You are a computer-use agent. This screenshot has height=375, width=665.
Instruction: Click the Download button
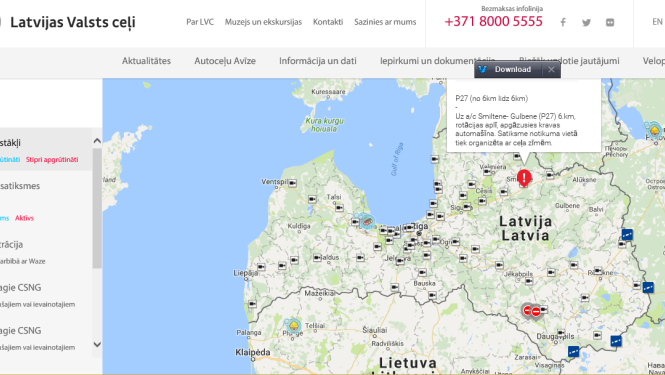pos(508,70)
